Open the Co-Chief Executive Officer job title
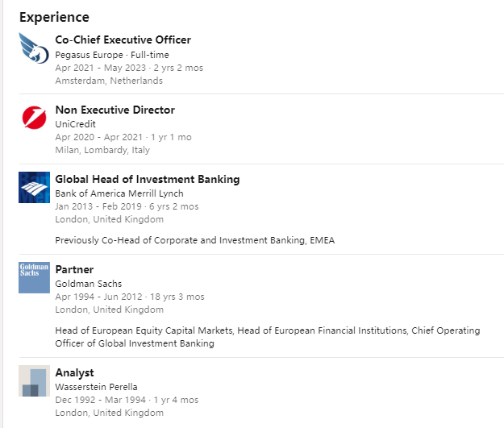Image resolution: width=504 pixels, height=428 pixels. [123, 39]
